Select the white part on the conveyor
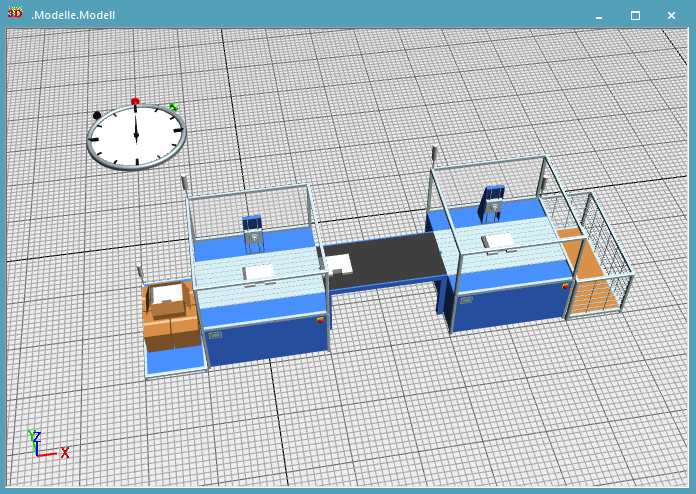The image size is (696, 494). (x=340, y=265)
